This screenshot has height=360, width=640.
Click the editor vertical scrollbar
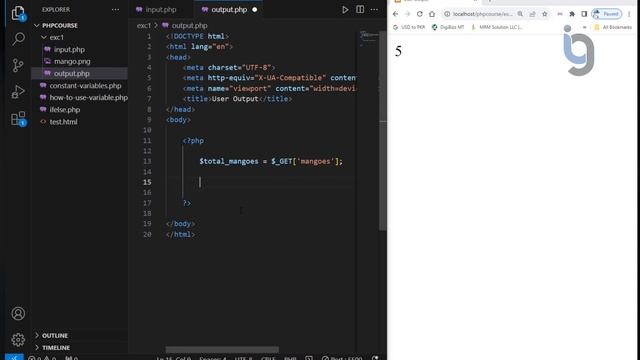[382, 131]
